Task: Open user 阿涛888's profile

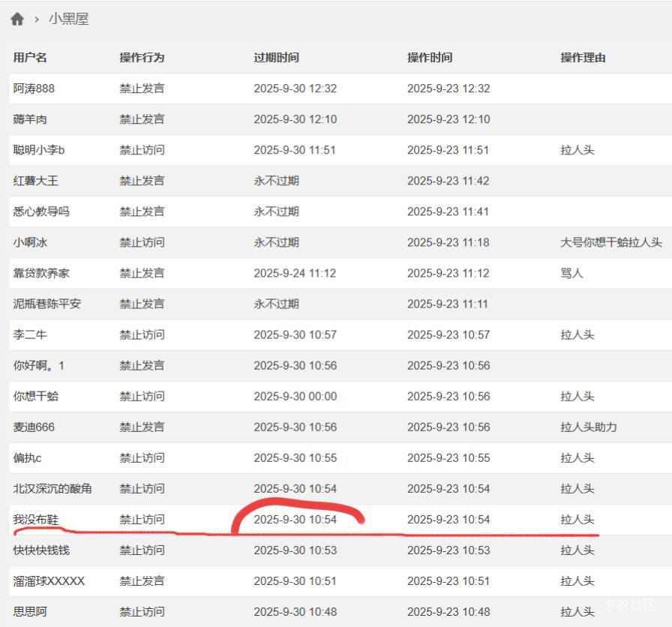Action: pyautogui.click(x=34, y=88)
